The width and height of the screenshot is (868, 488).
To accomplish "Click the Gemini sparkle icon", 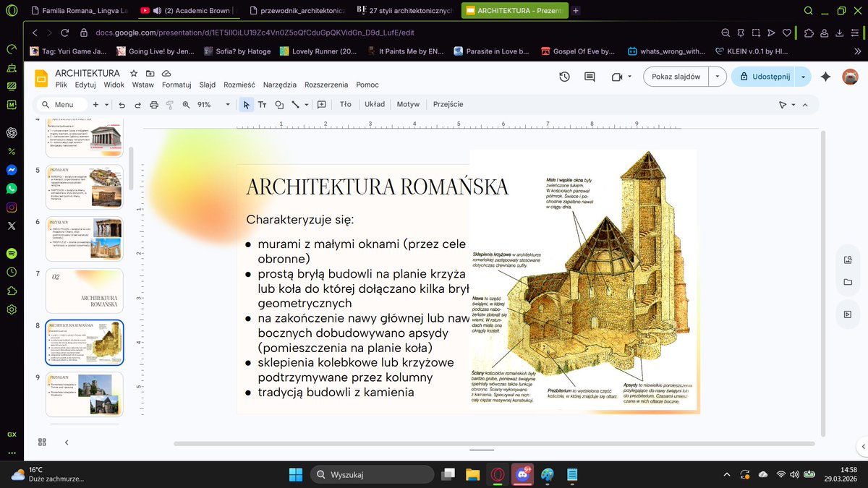I will [826, 77].
